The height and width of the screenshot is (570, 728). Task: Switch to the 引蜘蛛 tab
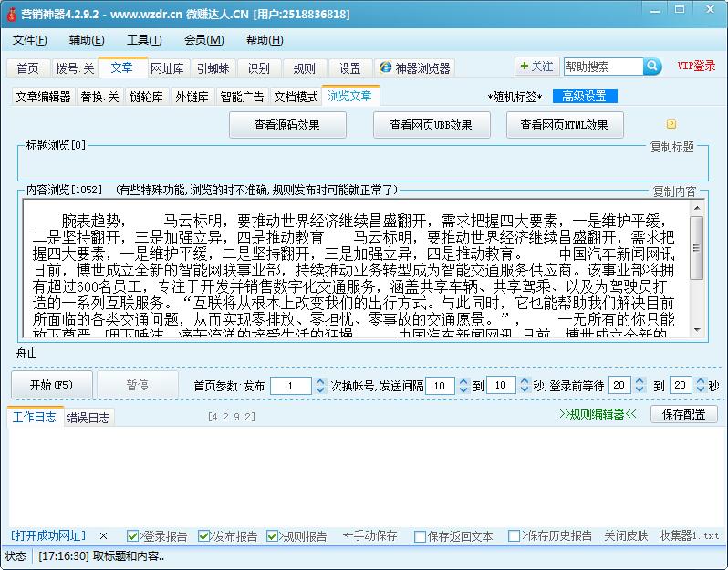click(x=213, y=68)
